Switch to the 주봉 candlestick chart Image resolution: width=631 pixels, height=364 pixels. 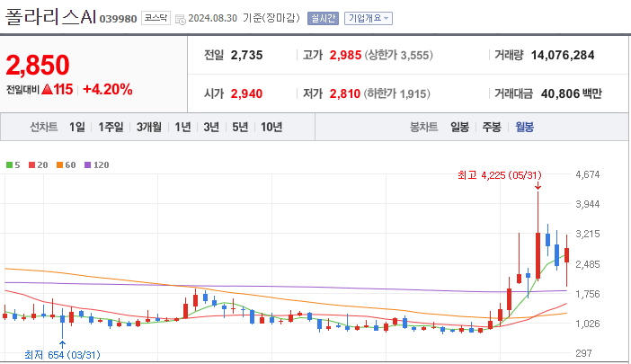click(492, 127)
